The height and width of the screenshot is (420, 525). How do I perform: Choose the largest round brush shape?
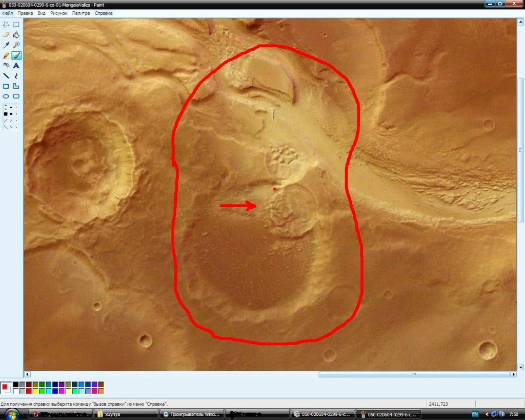[6, 108]
